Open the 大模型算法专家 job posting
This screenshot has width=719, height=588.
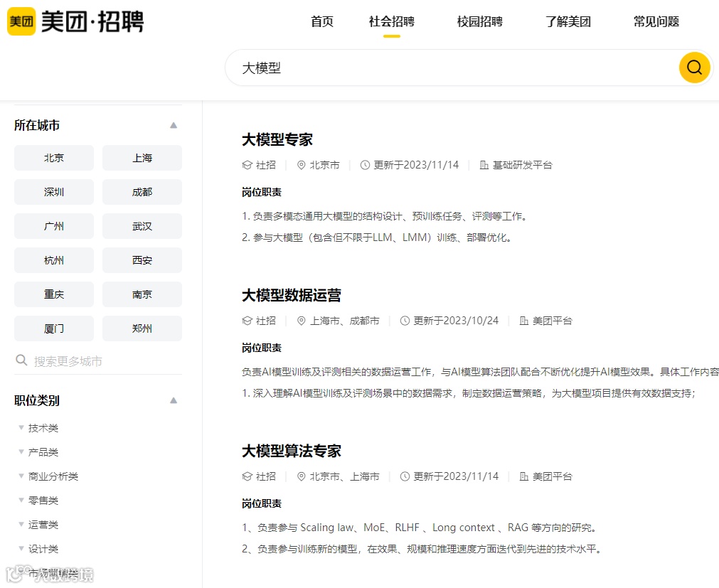point(291,451)
